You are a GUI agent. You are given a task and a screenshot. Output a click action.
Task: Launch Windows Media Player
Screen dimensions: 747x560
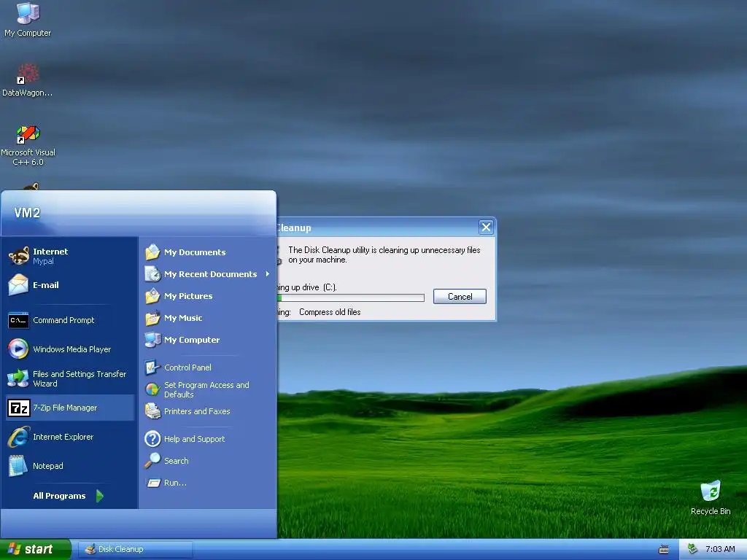tap(69, 349)
